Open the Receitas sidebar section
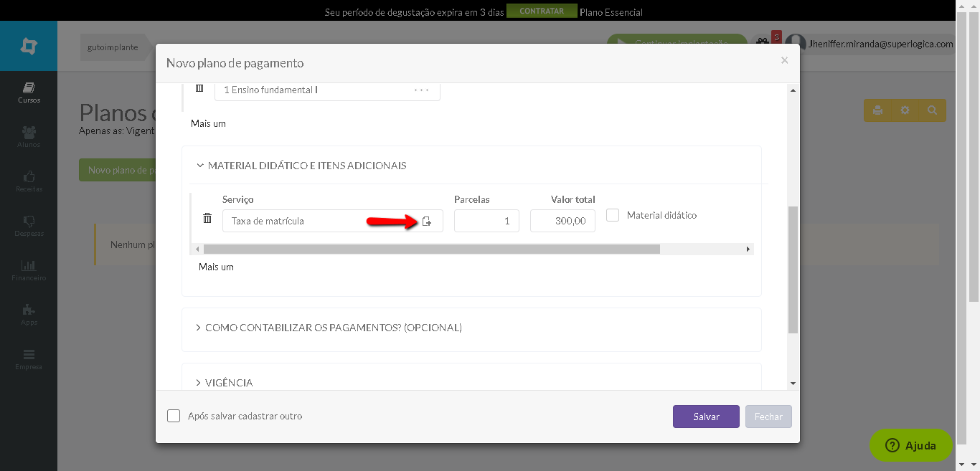This screenshot has height=471, width=980. tap(29, 181)
